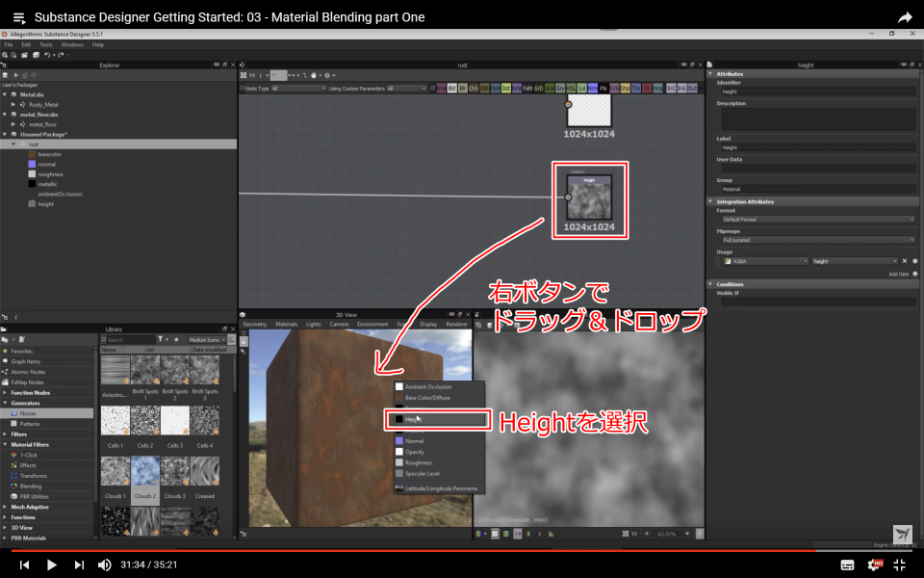This screenshot has width=924, height=578.
Task: Open the 3D View Lights menu
Action: (x=314, y=325)
